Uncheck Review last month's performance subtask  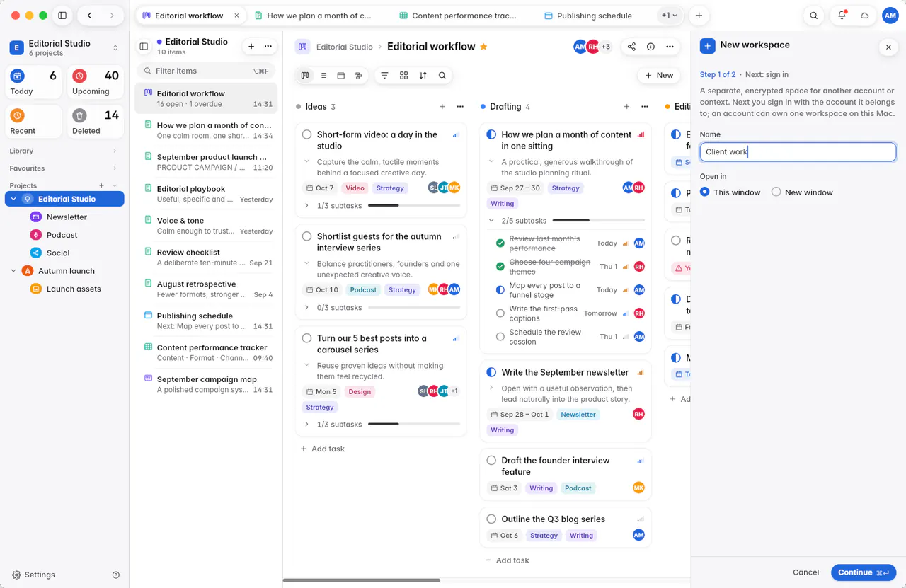point(500,243)
